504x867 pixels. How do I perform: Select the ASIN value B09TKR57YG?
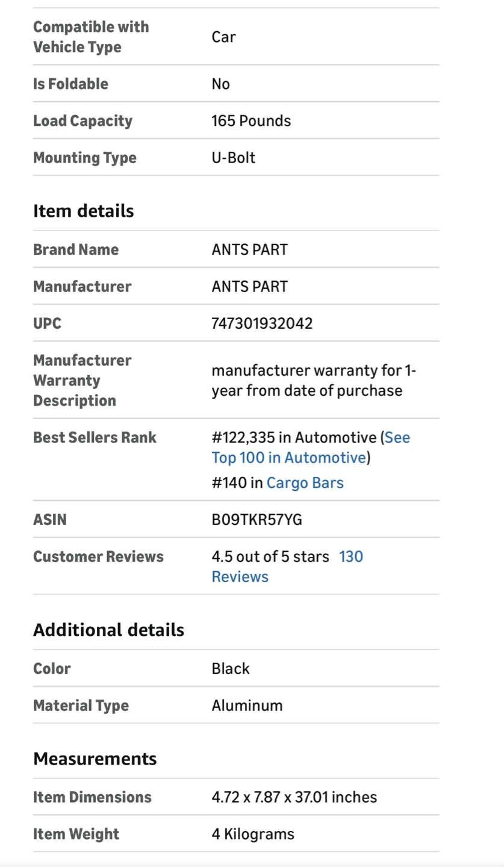click(257, 520)
